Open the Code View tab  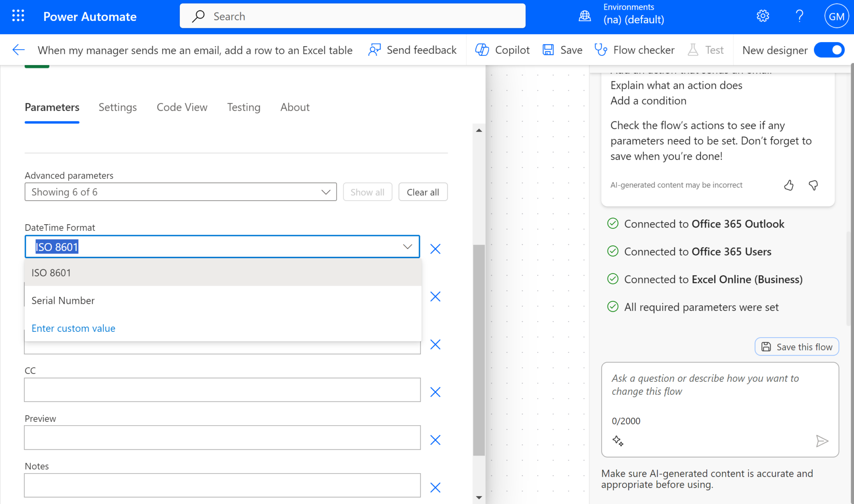(182, 107)
